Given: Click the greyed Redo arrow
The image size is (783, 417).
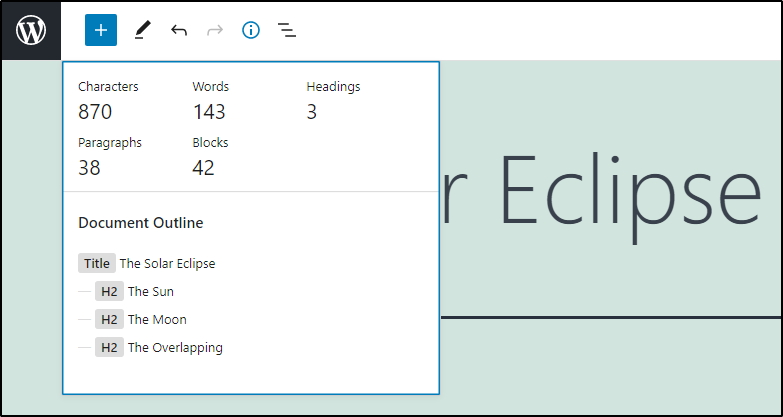Looking at the screenshot, I should [x=215, y=30].
